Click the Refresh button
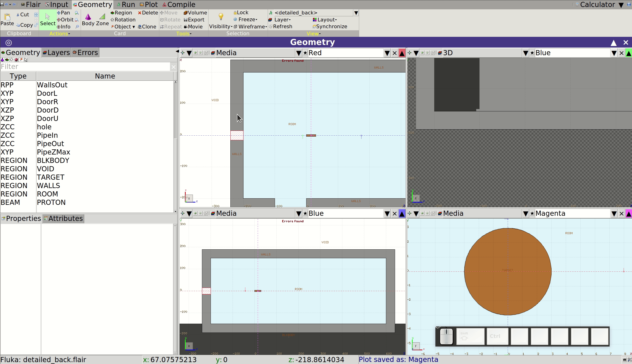 tap(281, 27)
